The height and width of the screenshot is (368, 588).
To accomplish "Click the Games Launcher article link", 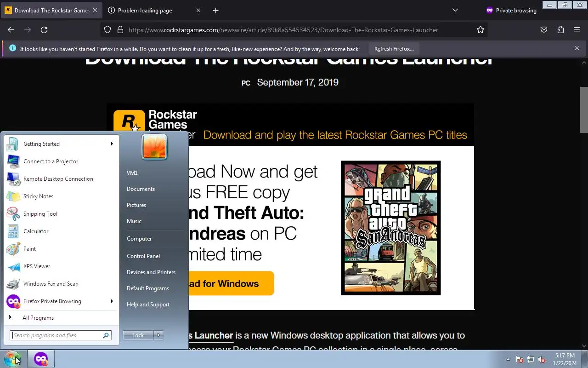I will [x=211, y=335].
